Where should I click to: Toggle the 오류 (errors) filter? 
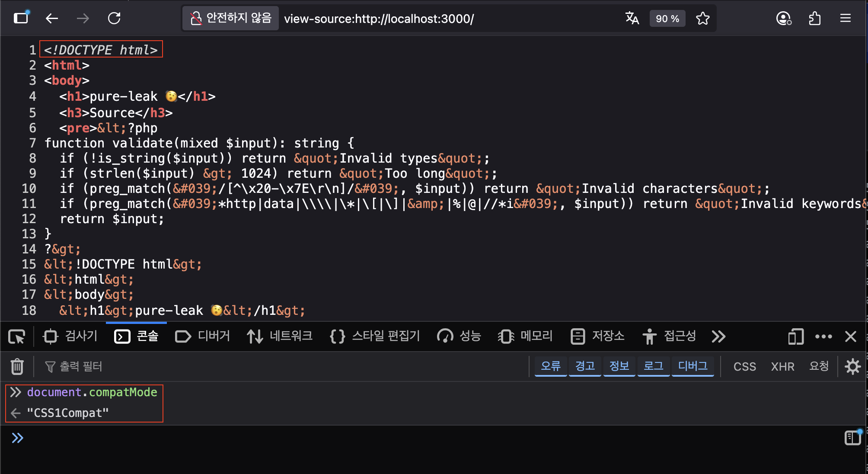pyautogui.click(x=550, y=366)
